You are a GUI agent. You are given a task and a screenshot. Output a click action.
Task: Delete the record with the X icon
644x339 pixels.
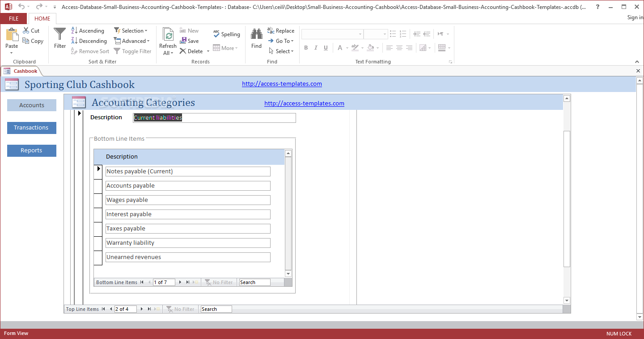191,51
